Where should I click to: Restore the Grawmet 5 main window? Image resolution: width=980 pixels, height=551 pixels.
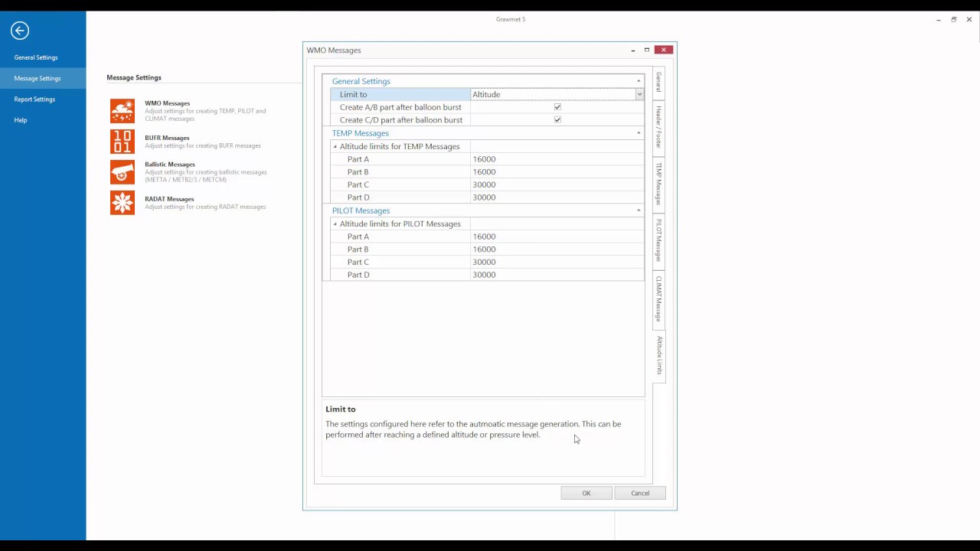[x=954, y=19]
